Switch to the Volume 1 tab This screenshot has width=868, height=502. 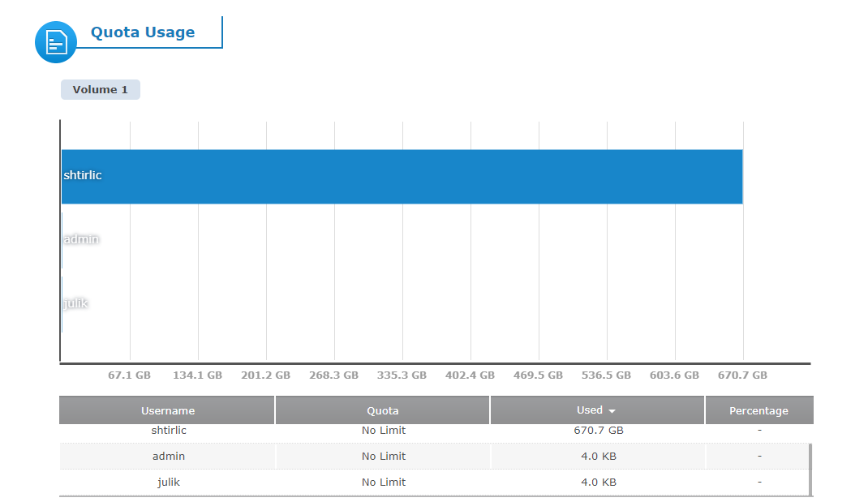pyautogui.click(x=100, y=89)
